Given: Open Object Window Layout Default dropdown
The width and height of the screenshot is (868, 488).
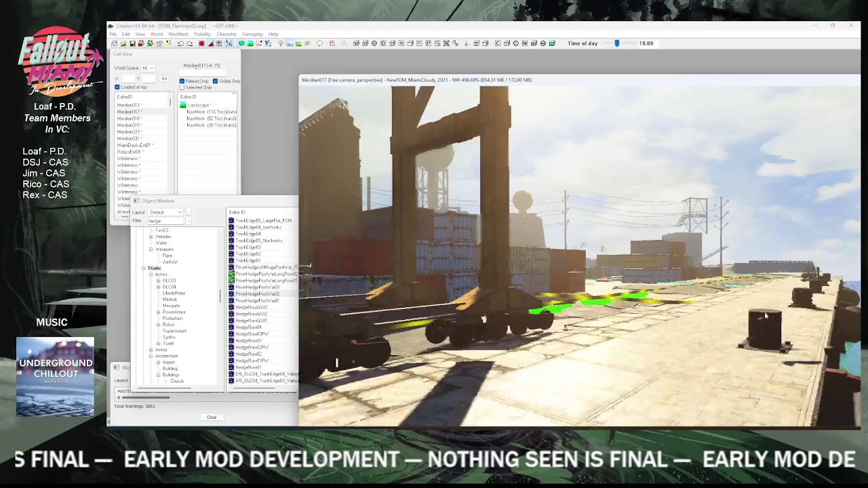Looking at the screenshot, I should pos(166,212).
